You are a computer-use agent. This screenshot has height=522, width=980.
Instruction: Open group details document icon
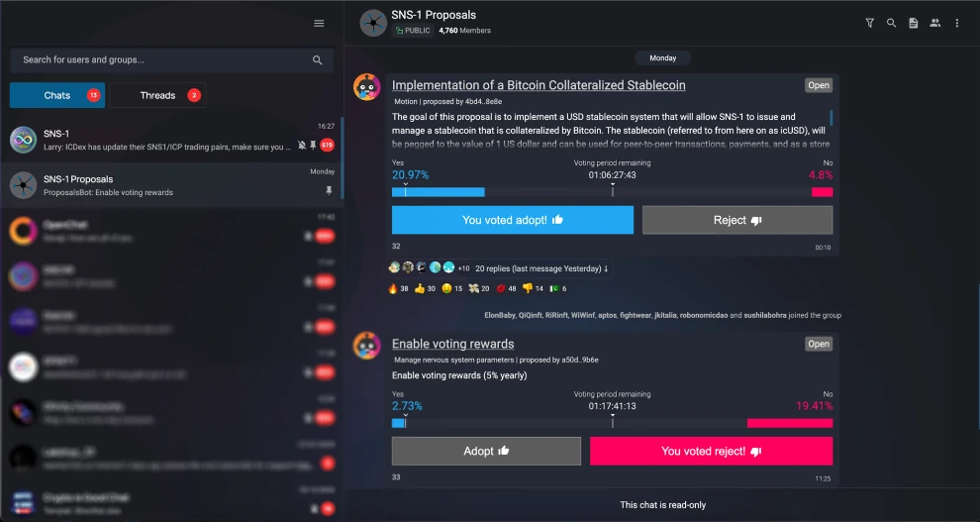914,23
